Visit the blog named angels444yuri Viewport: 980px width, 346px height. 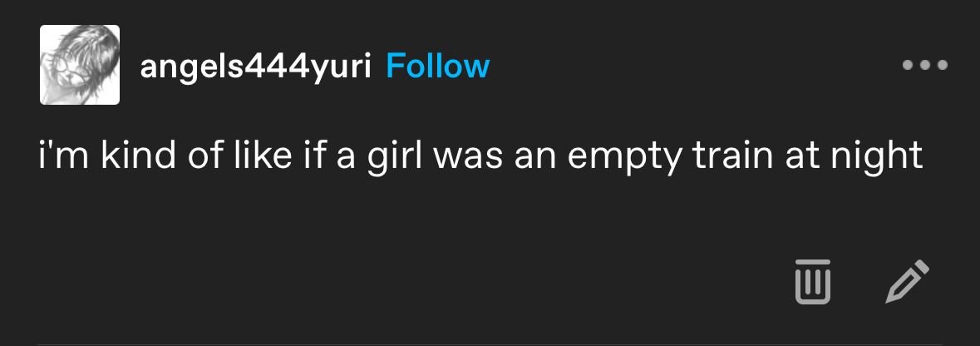coord(255,66)
